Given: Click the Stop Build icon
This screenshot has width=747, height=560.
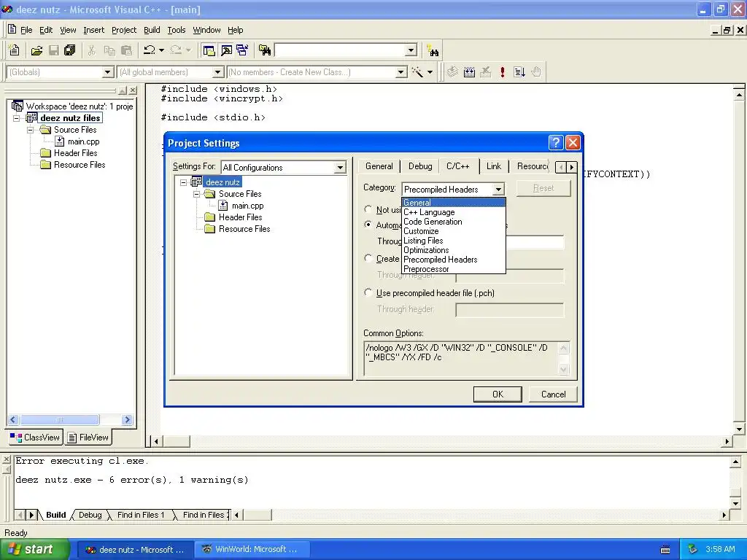Looking at the screenshot, I should pyautogui.click(x=485, y=72).
